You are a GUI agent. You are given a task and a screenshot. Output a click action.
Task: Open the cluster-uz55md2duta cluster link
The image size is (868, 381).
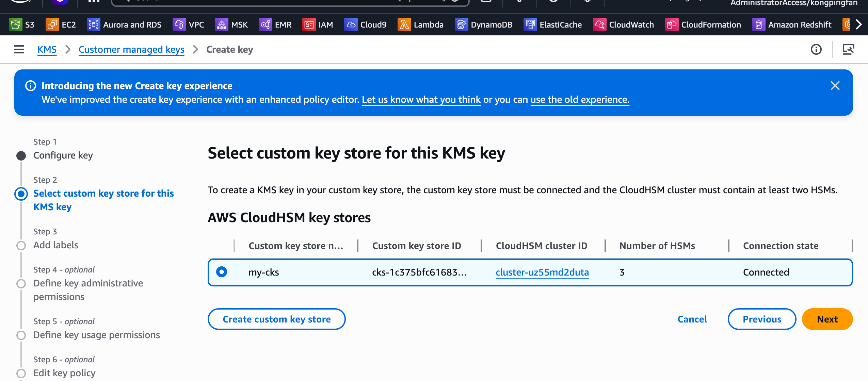pyautogui.click(x=542, y=272)
